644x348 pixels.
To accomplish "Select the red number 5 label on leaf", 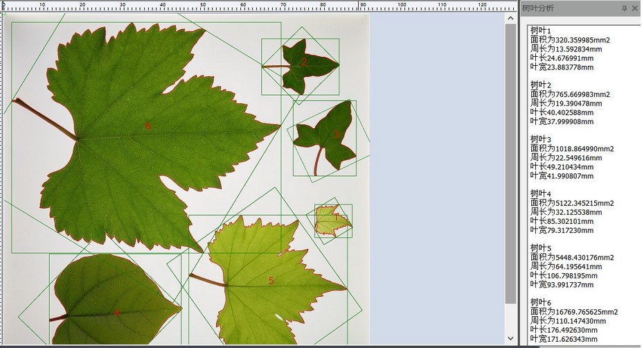I will (271, 281).
